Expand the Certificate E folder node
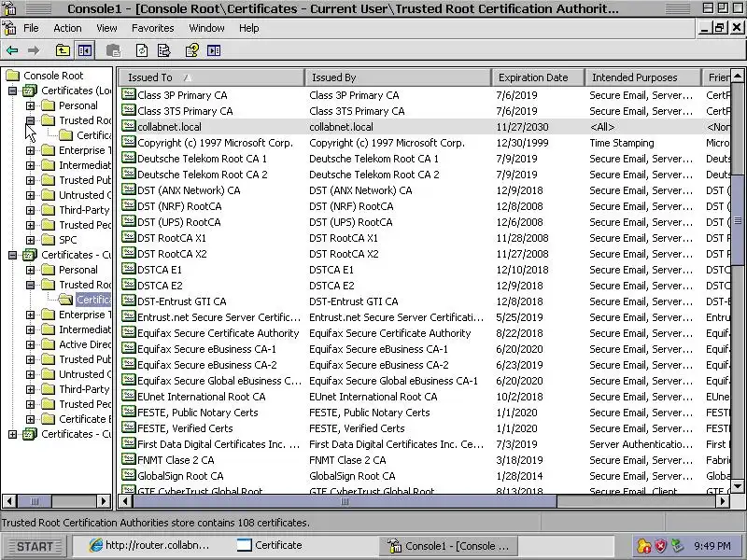 (30, 419)
